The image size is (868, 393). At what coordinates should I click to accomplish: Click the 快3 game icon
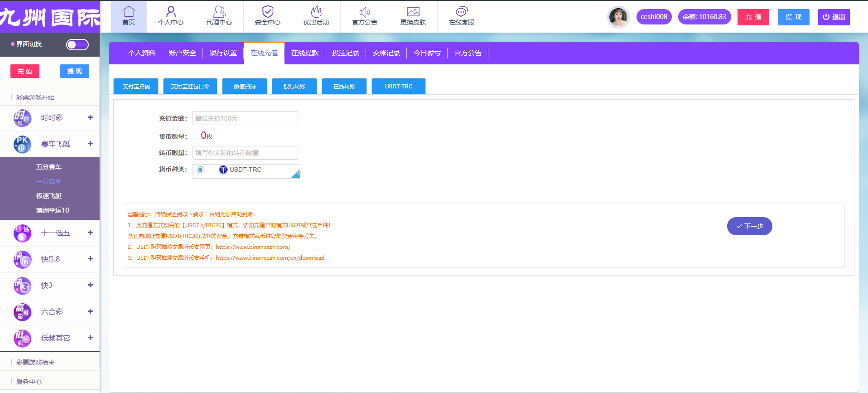pos(22,286)
